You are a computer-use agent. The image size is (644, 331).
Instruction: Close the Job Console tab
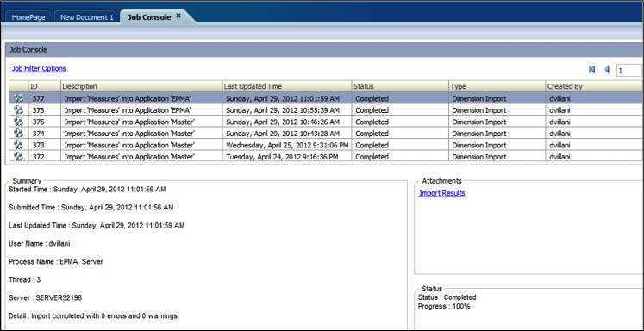click(x=178, y=16)
